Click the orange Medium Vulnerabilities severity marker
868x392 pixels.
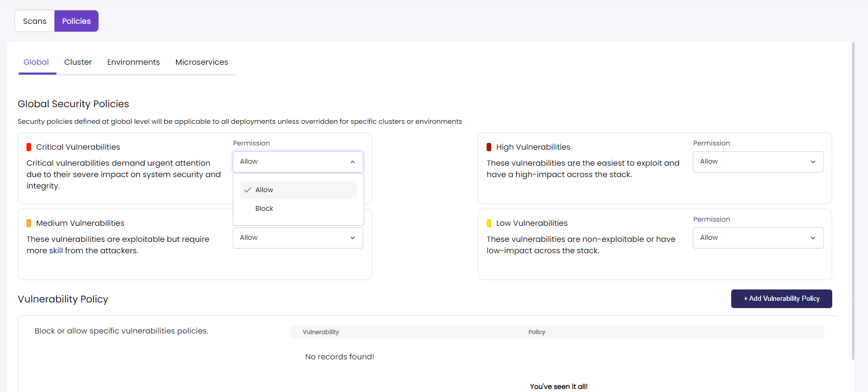(x=29, y=223)
